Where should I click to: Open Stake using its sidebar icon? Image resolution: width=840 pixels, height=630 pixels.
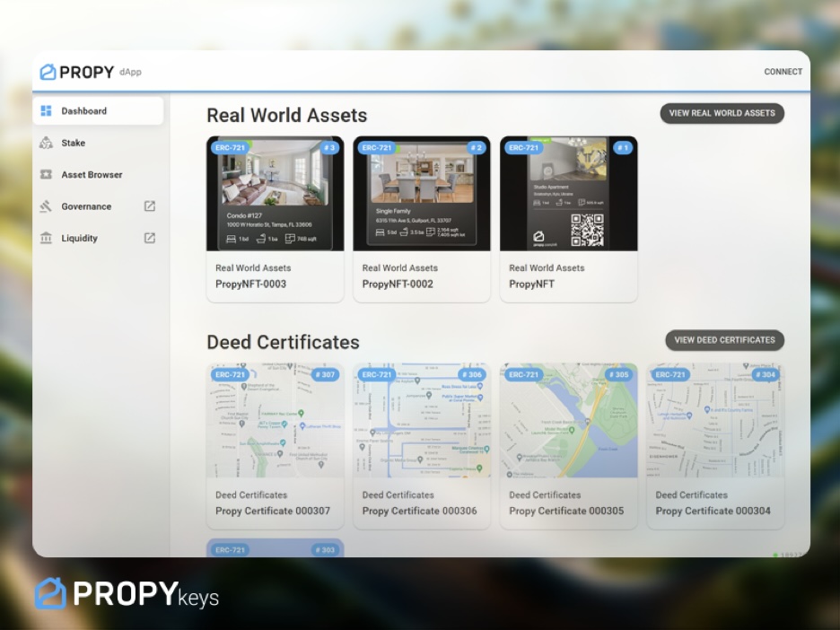[x=46, y=143]
